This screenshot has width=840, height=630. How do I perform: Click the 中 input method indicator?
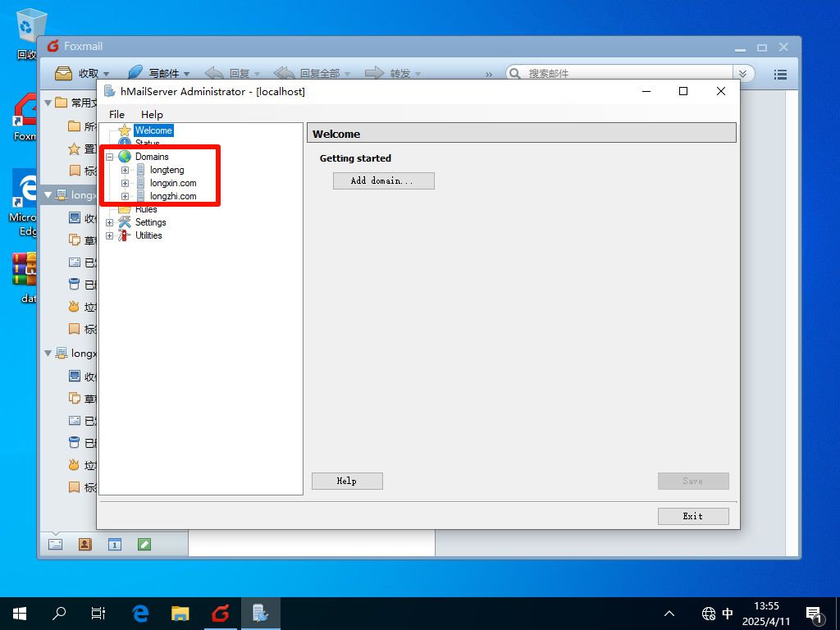[728, 614]
